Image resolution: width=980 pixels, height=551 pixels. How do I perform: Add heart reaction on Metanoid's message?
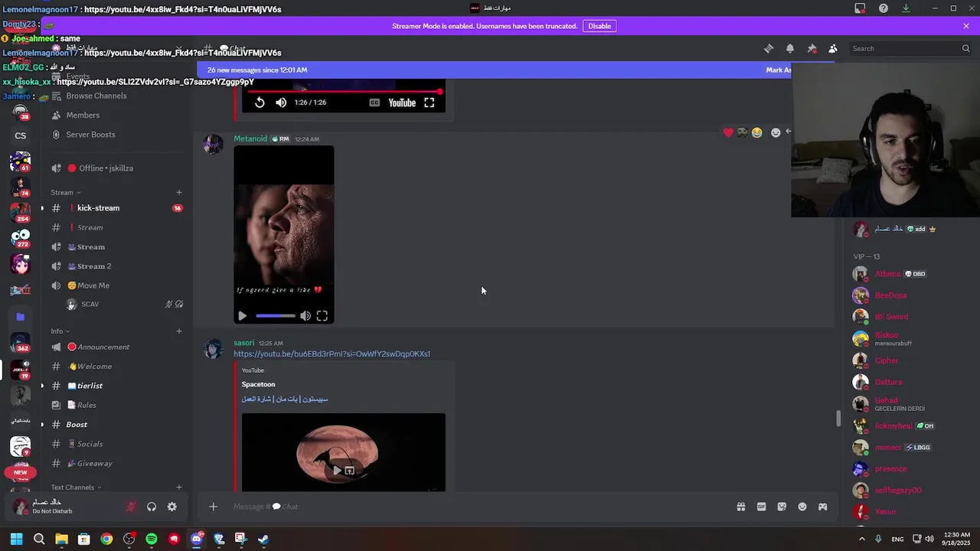(x=728, y=132)
